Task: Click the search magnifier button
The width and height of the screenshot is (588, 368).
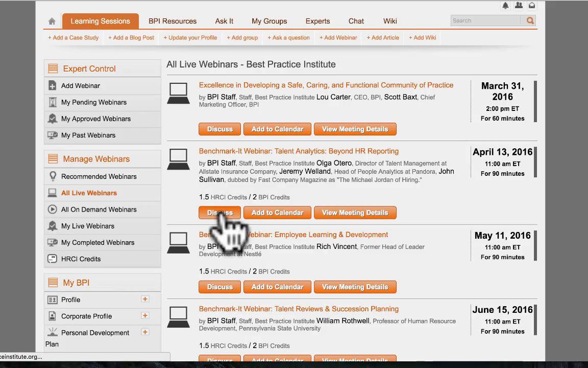Action: 529,20
